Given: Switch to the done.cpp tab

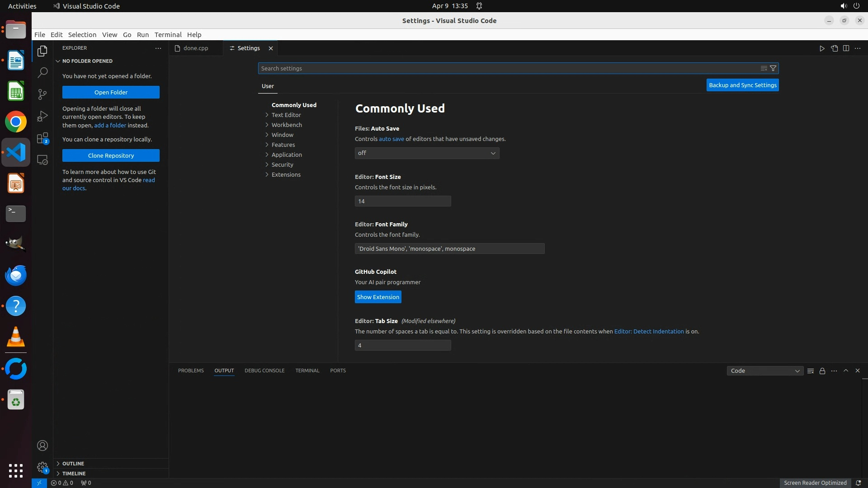Looking at the screenshot, I should point(196,48).
